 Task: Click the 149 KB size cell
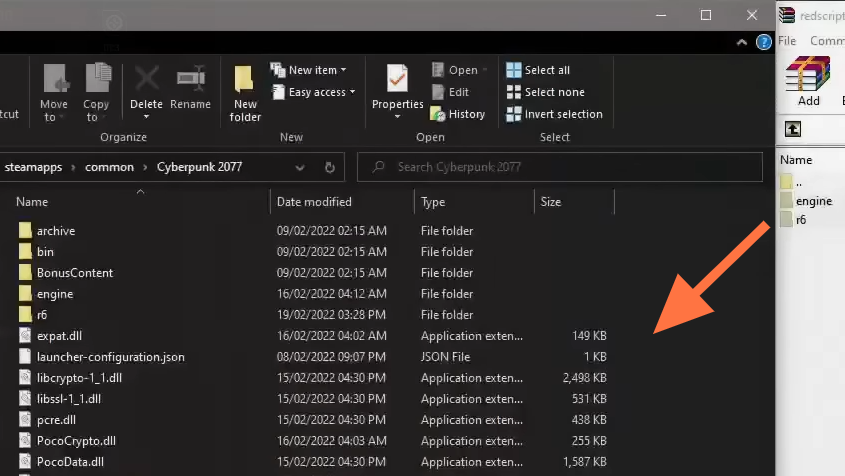(x=589, y=336)
